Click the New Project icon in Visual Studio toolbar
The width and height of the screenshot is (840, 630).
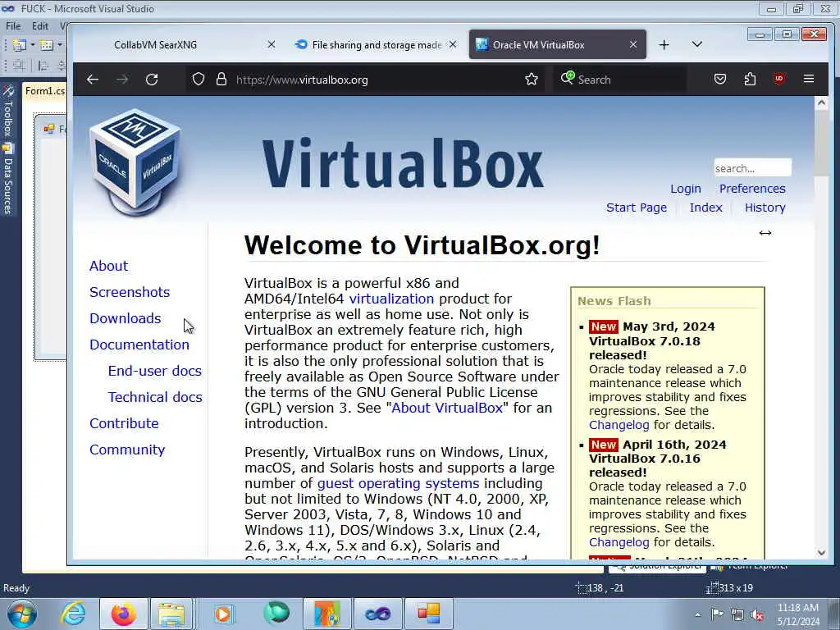[20, 45]
